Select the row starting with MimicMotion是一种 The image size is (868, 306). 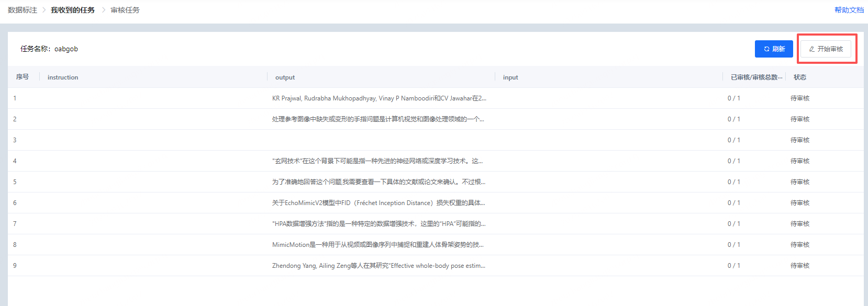436,244
